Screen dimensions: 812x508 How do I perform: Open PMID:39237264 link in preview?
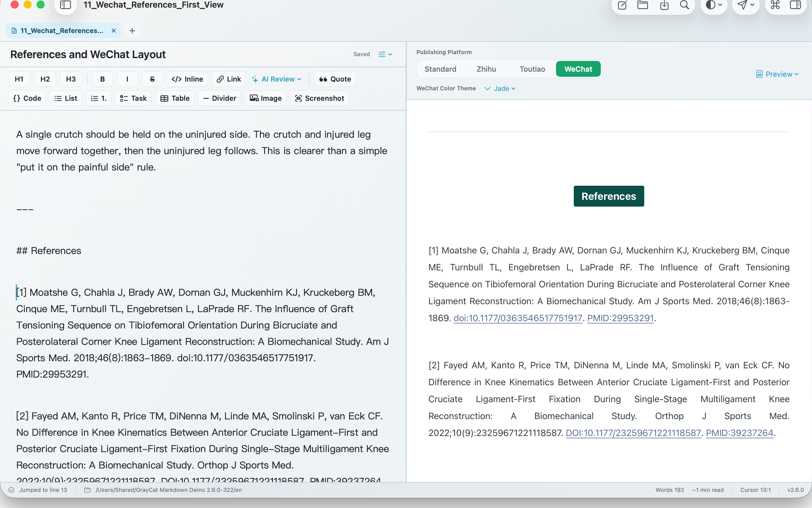pyautogui.click(x=740, y=433)
